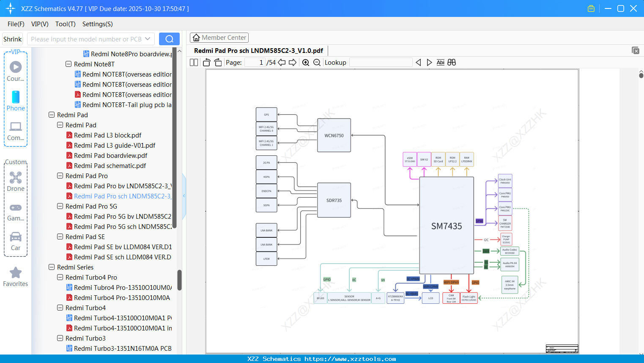Rotate page counterclockwise
Screen dimensions: 644x363
207,63
